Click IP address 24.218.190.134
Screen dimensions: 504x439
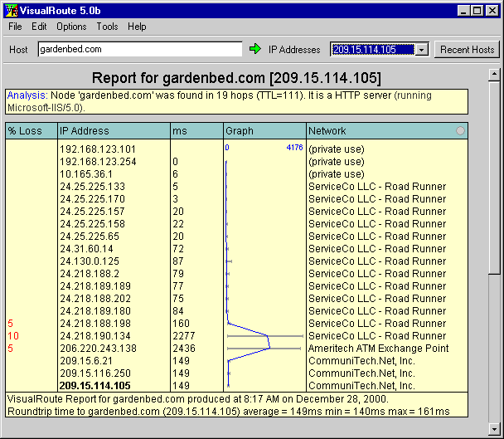(x=95, y=336)
